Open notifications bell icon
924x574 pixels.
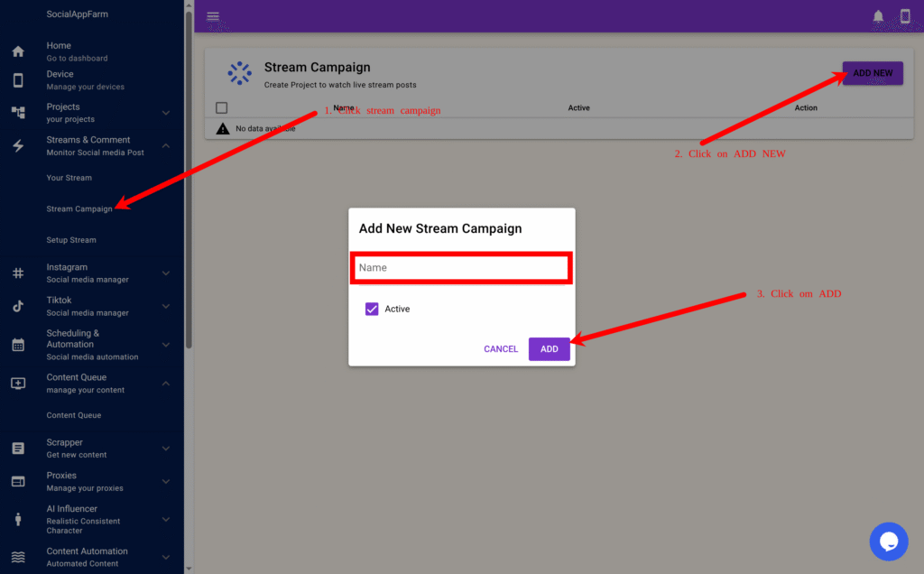pyautogui.click(x=878, y=16)
